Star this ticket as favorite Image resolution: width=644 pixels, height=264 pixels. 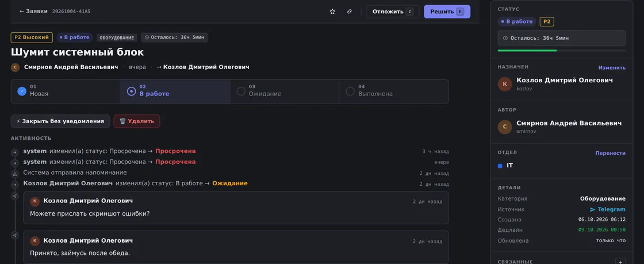(x=332, y=12)
